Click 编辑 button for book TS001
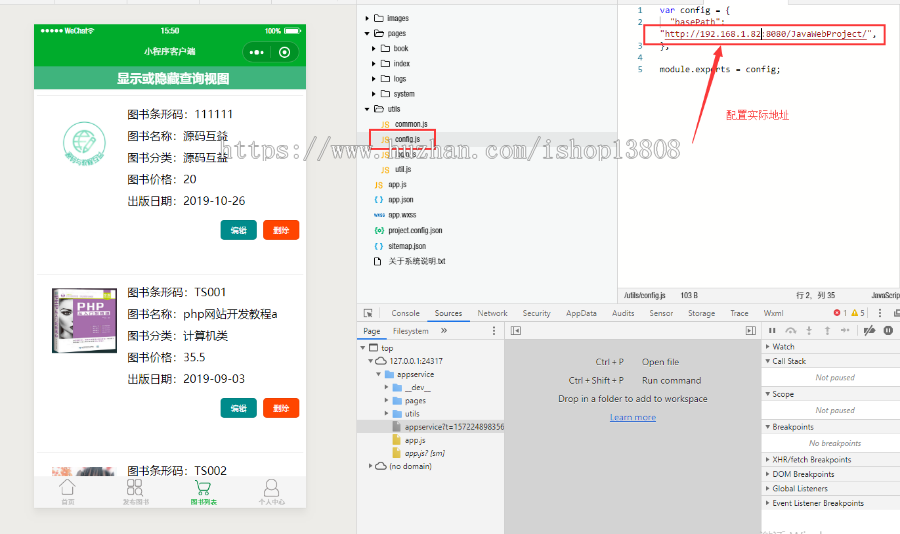 238,408
